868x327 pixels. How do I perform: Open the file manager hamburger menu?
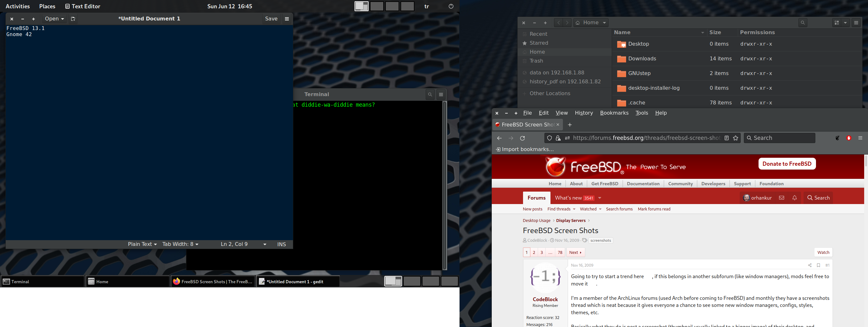click(856, 23)
